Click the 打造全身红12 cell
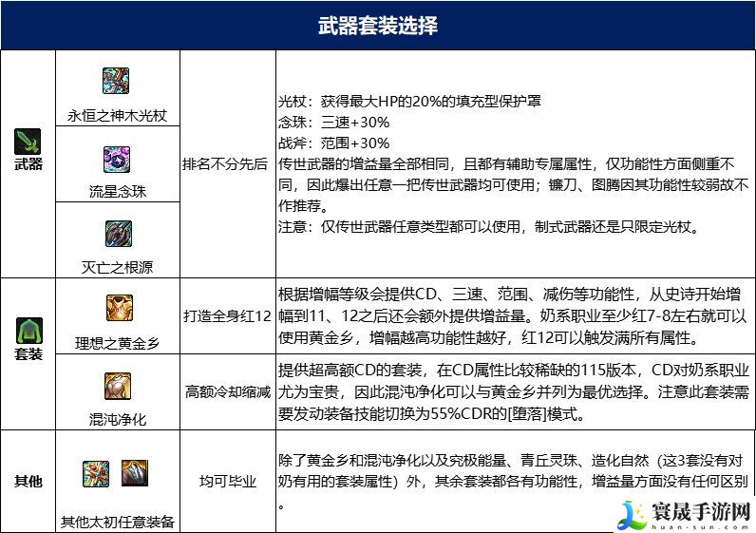The height and width of the screenshot is (533, 756). [x=228, y=316]
